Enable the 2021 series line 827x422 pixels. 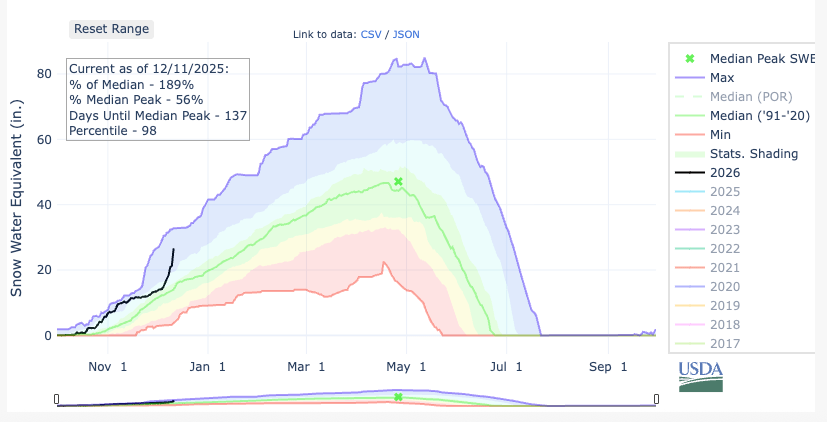pyautogui.click(x=725, y=267)
